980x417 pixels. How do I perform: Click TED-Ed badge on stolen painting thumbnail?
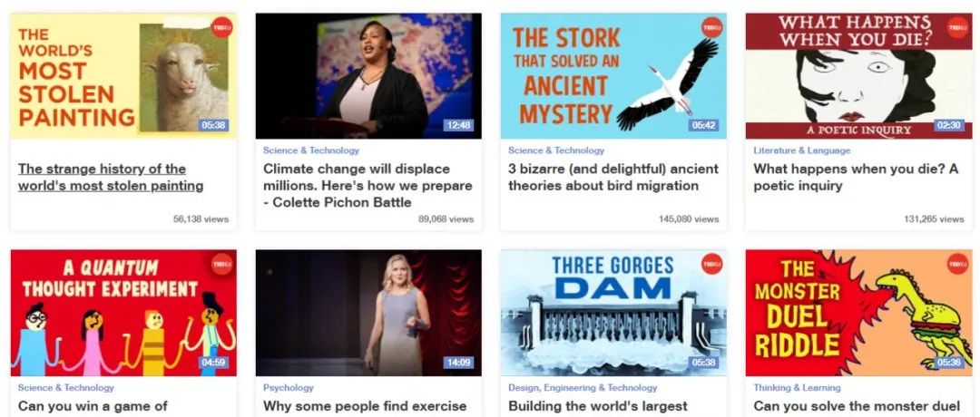click(x=221, y=27)
